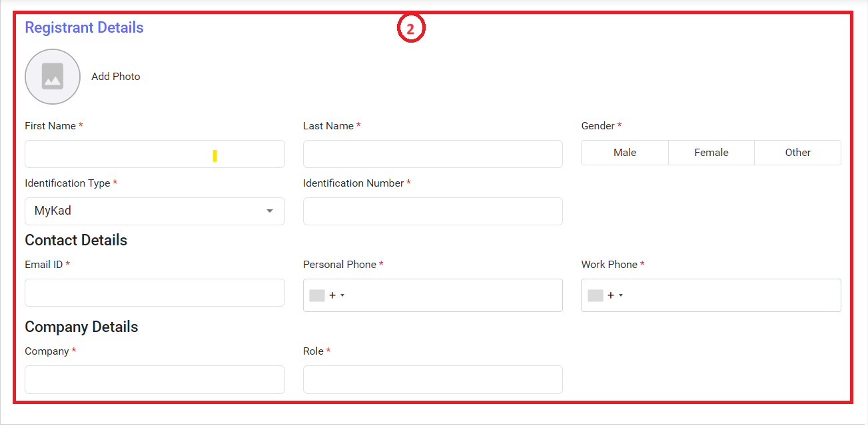Click the Add Photo label
Image resolution: width=868 pixels, height=426 pixels.
[116, 77]
